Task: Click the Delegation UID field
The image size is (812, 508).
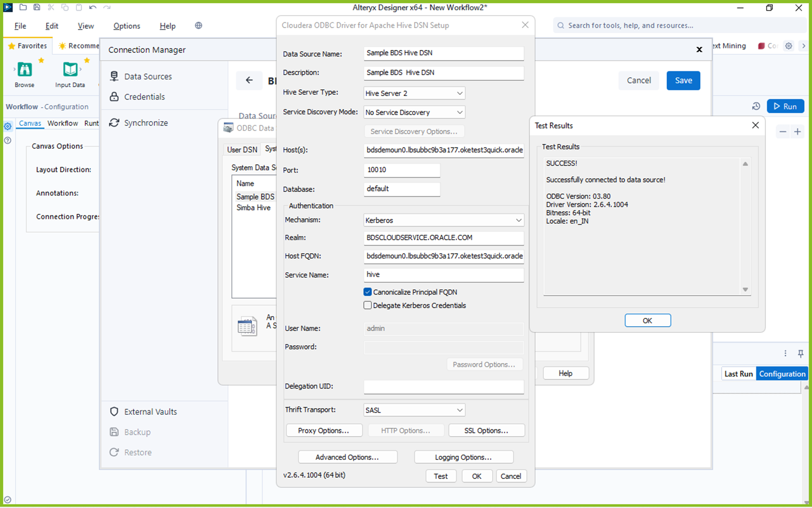Action: 444,386
